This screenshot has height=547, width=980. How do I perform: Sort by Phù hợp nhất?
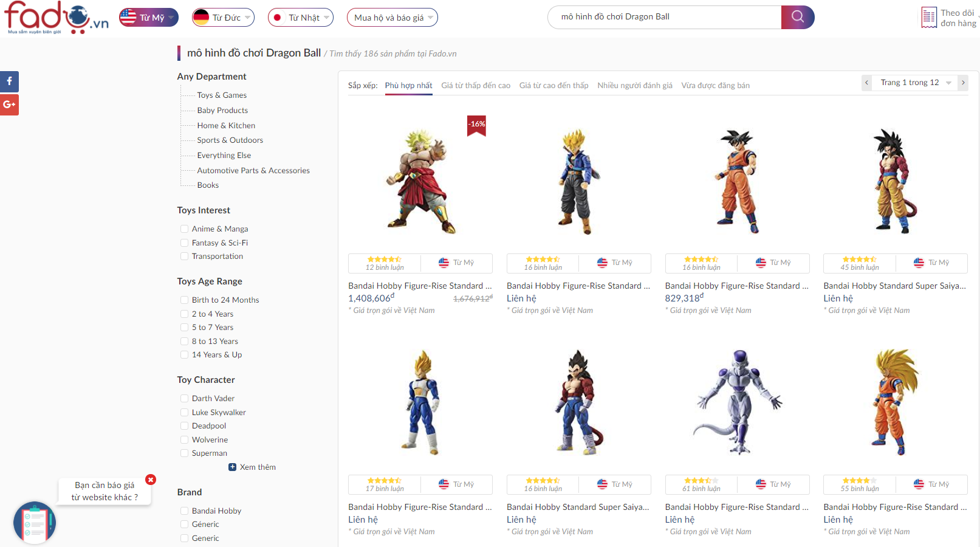click(x=409, y=86)
